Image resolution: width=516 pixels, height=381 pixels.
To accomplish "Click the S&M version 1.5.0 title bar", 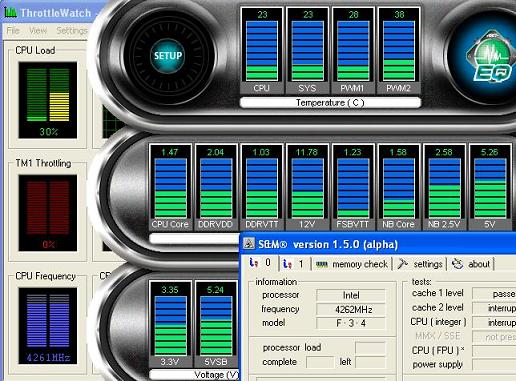I will pyautogui.click(x=378, y=244).
